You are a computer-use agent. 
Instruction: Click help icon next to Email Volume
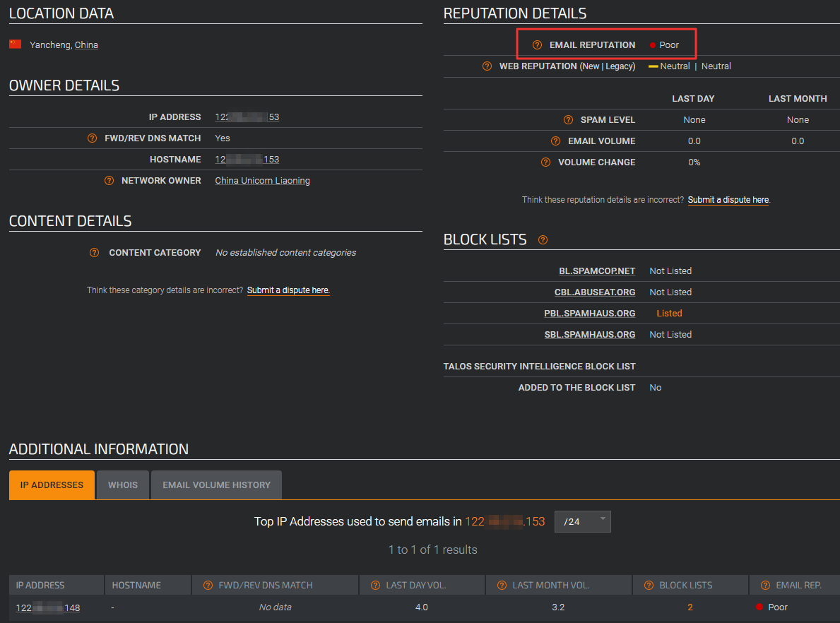(555, 141)
